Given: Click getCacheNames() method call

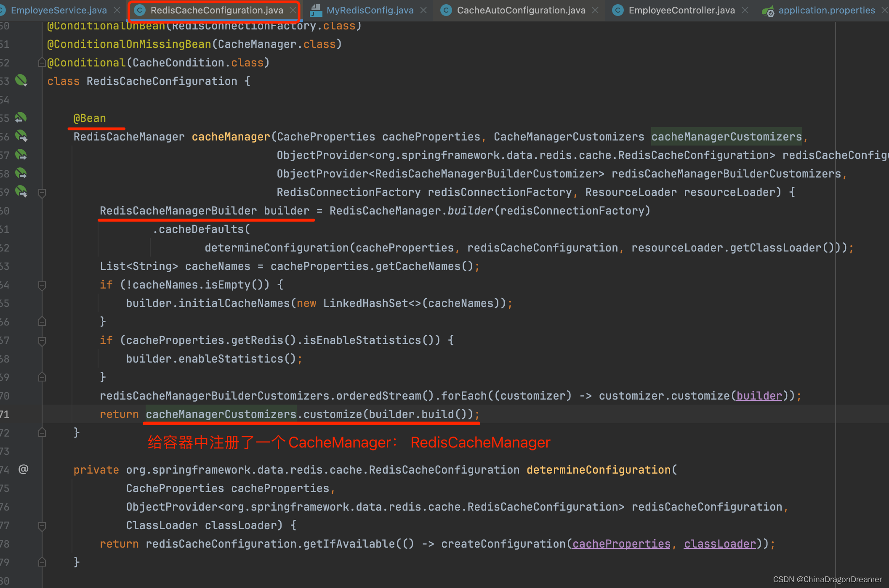Looking at the screenshot, I should point(425,266).
